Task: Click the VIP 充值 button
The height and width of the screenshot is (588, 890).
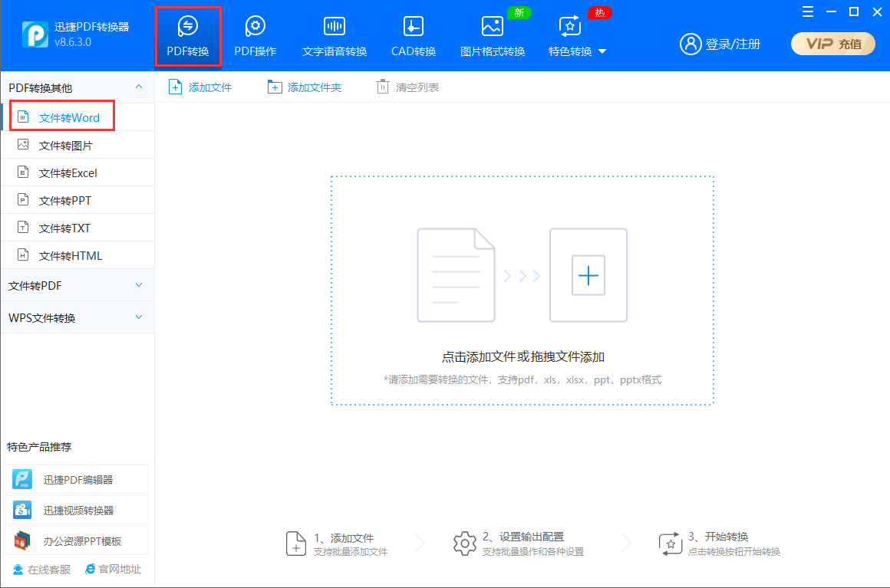Action: (832, 44)
